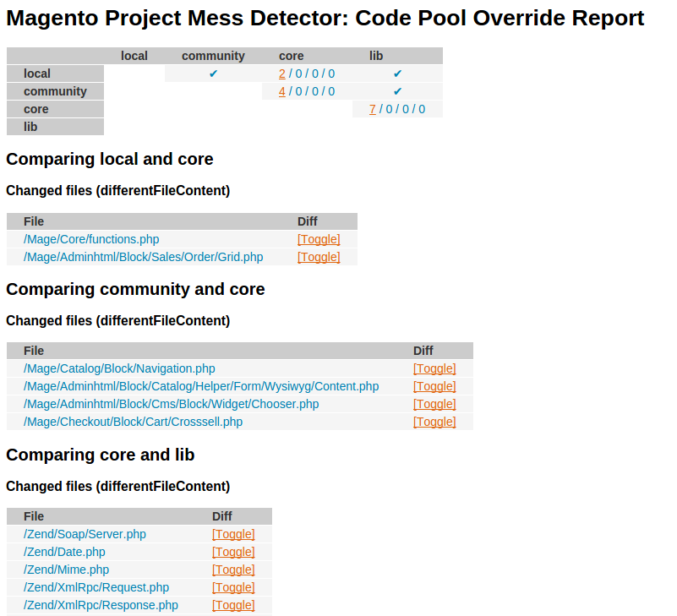Click the 'community' row header in matrix

tap(55, 91)
